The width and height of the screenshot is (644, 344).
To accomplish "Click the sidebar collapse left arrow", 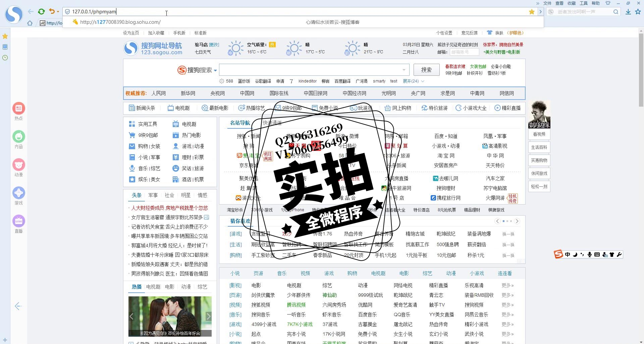I will point(18,306).
